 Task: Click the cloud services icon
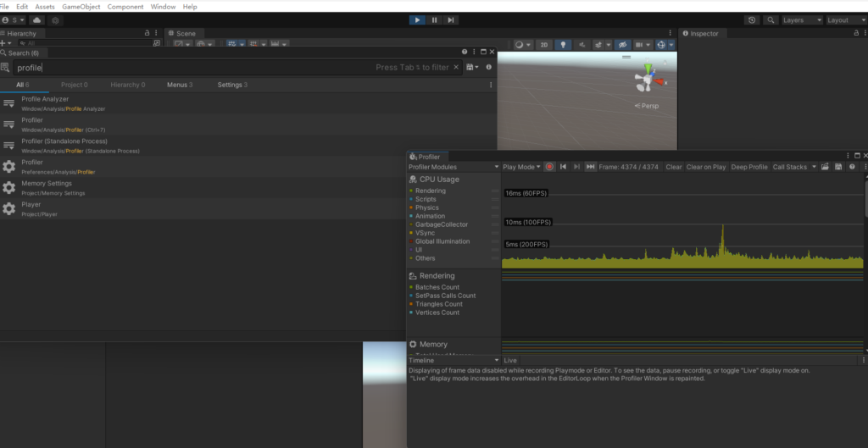point(38,19)
